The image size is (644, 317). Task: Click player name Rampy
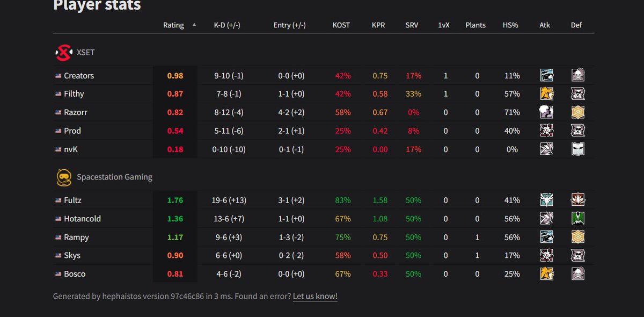(76, 237)
